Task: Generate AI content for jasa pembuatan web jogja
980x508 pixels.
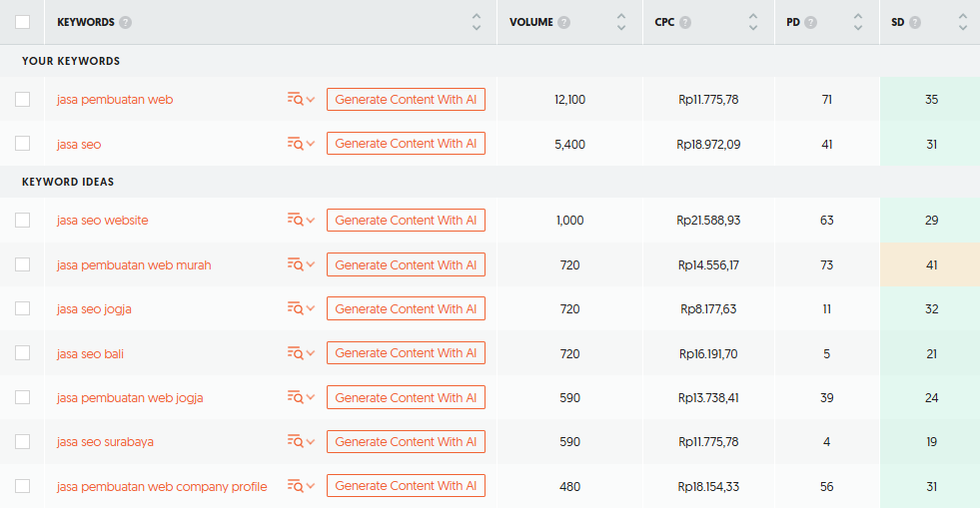Action: [x=406, y=397]
